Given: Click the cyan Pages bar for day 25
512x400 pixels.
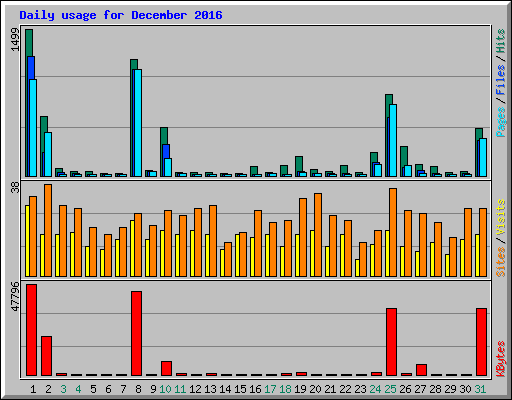Looking at the screenshot, I should (x=393, y=140).
